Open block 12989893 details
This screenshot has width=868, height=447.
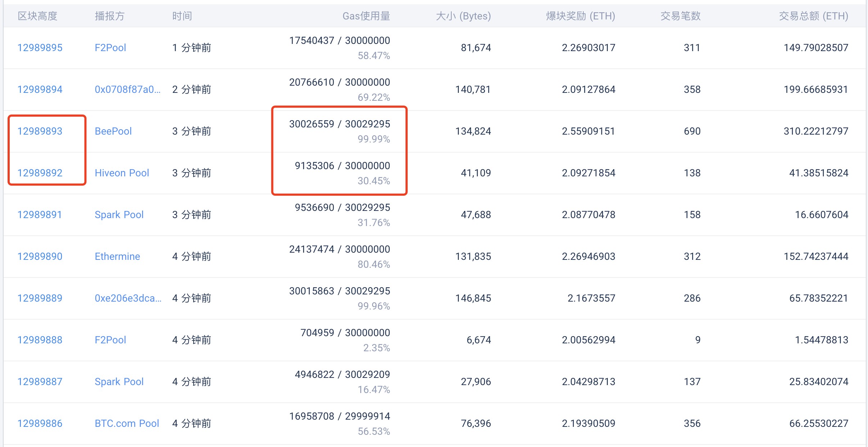pos(40,131)
